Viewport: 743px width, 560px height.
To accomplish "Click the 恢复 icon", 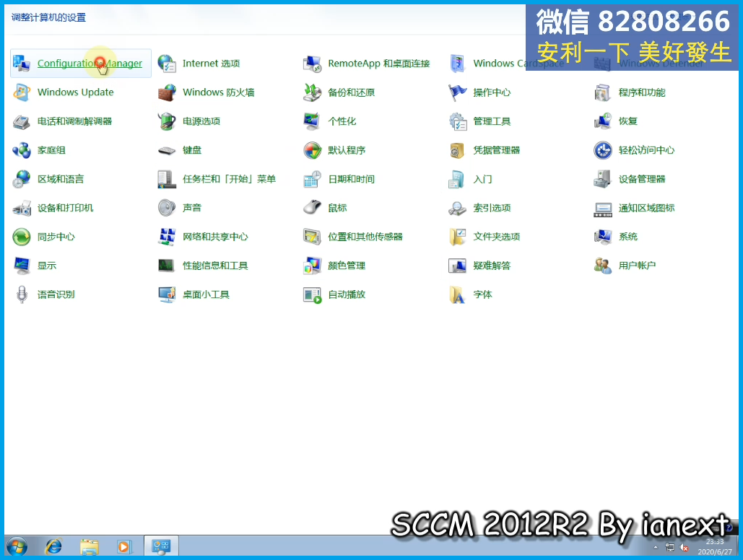I will click(603, 121).
